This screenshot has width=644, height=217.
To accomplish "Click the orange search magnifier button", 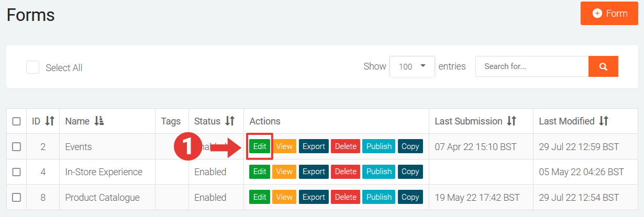I will coord(603,66).
